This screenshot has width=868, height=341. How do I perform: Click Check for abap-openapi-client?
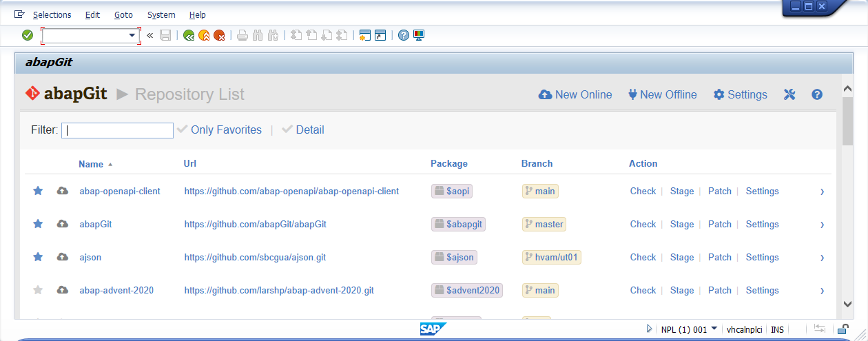click(x=643, y=191)
